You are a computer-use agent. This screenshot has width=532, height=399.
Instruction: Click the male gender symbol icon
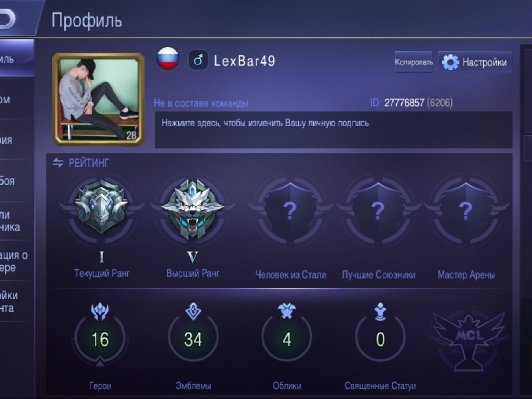pos(198,60)
